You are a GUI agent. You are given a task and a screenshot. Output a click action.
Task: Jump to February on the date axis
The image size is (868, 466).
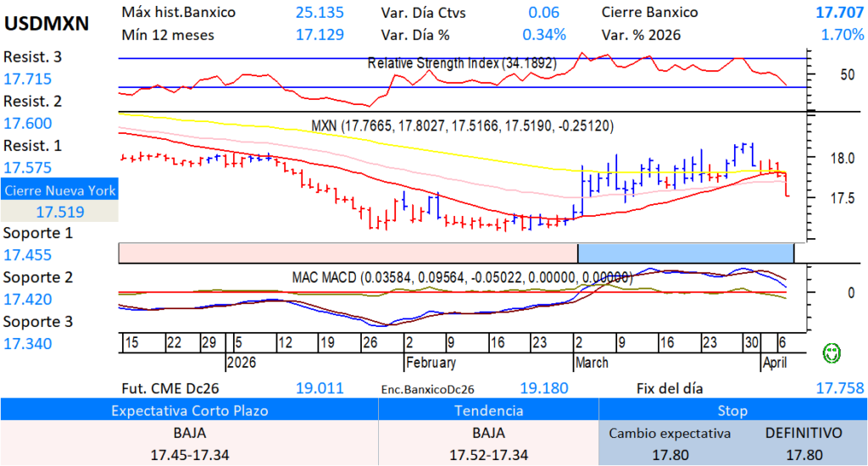coord(430,363)
